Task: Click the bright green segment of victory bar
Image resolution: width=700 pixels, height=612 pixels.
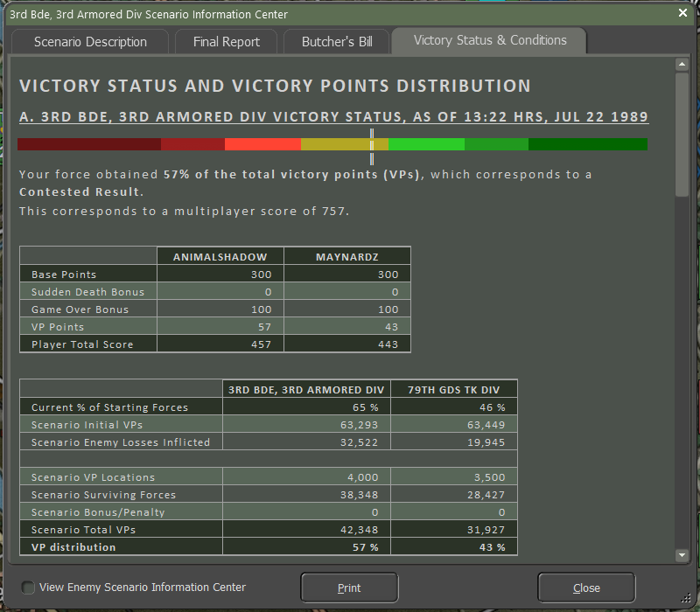Action: point(426,144)
